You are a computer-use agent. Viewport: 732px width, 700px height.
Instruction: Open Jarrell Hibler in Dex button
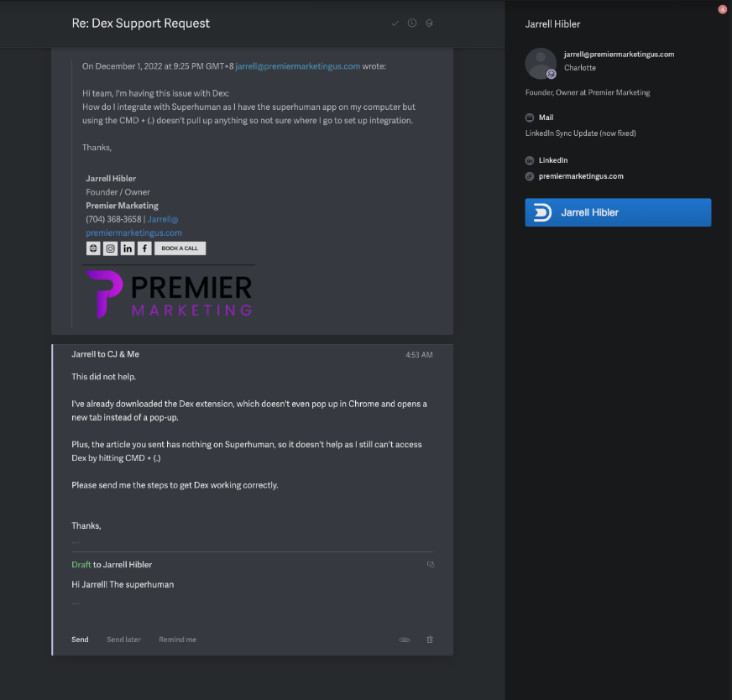(x=618, y=212)
